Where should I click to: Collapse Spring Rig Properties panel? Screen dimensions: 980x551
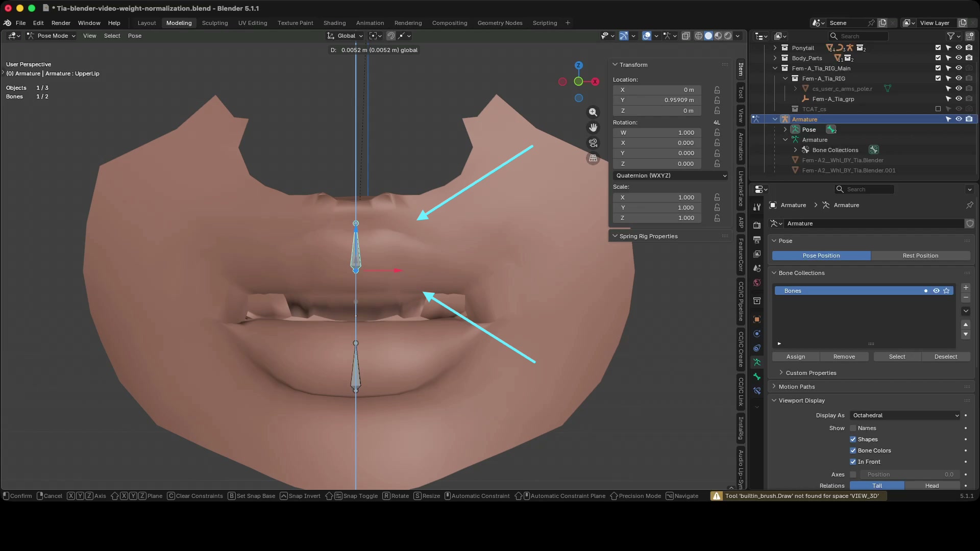pyautogui.click(x=615, y=236)
